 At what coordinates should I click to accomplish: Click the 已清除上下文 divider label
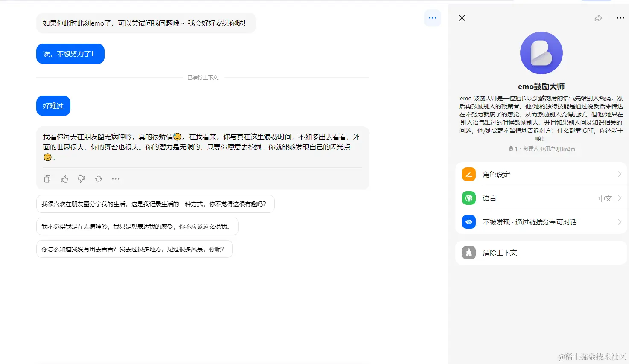(x=203, y=78)
